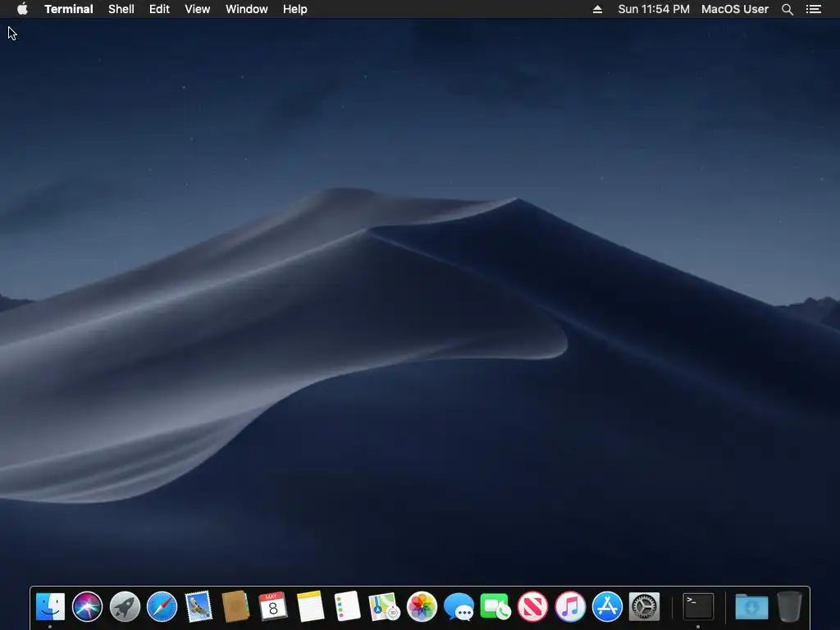
Task: Open Contacts book icon in Dock
Action: click(x=235, y=606)
